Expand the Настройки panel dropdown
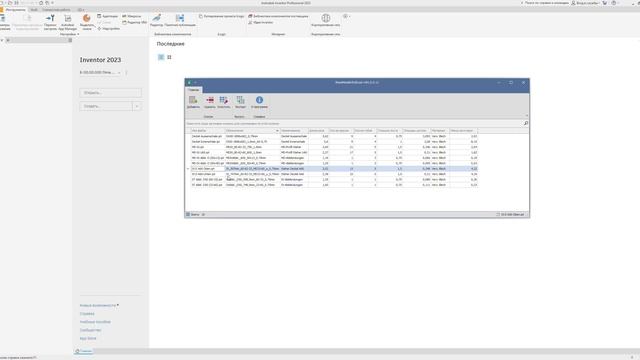This screenshot has height=360, width=640. 69,34
